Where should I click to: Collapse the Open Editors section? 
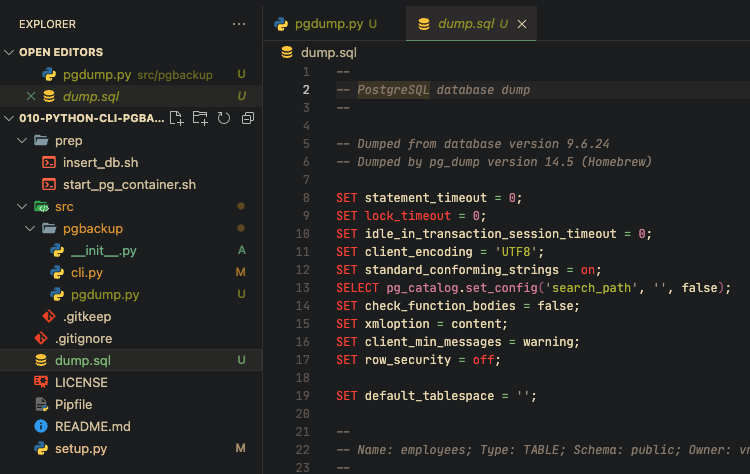[10, 52]
